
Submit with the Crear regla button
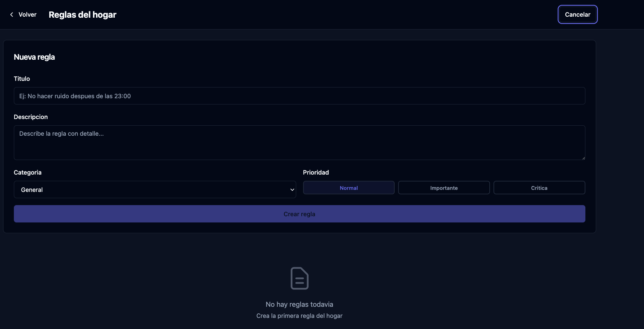point(299,214)
